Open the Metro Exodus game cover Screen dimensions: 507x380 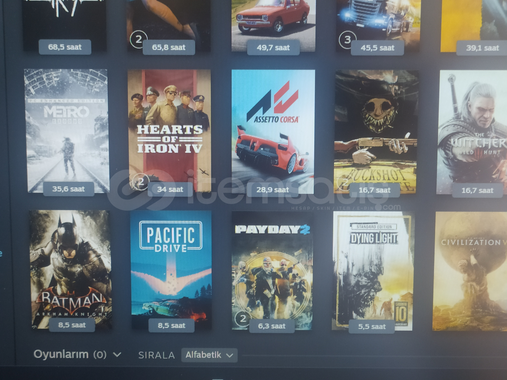coord(67,131)
